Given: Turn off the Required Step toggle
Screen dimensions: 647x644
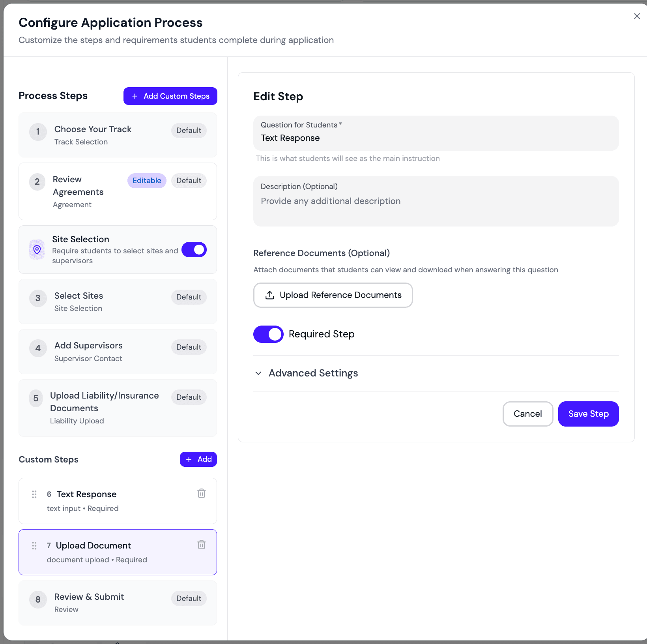Looking at the screenshot, I should click(268, 334).
